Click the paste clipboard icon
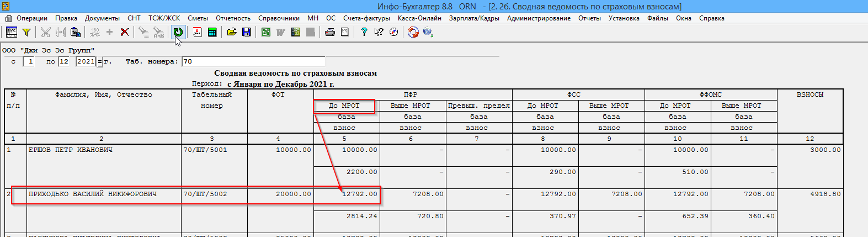The width and height of the screenshot is (868, 237). (x=76, y=32)
